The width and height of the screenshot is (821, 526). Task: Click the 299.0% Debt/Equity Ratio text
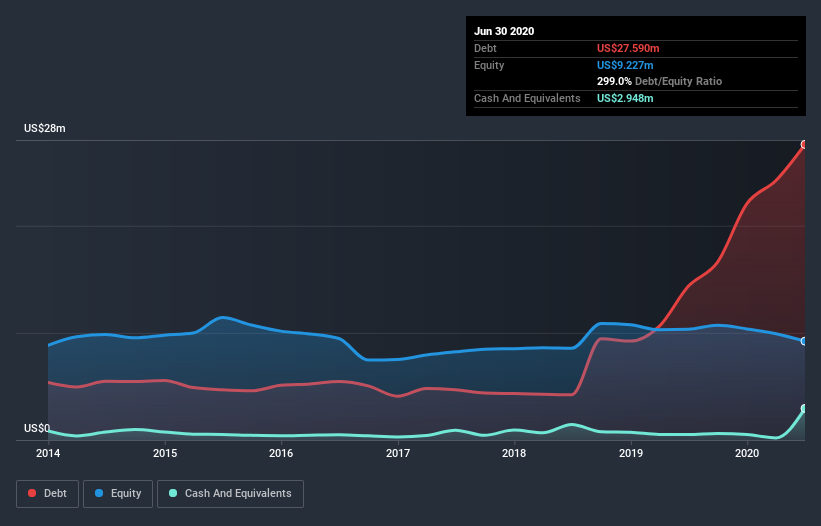[x=660, y=81]
